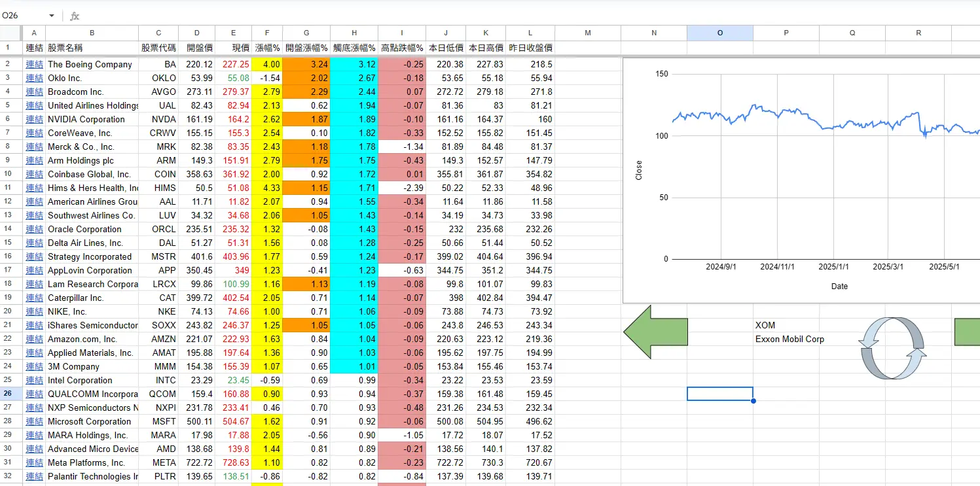Viewport: 980px width, 486px height.
Task: Select the 504.95 high price cell
Action: 486,421
